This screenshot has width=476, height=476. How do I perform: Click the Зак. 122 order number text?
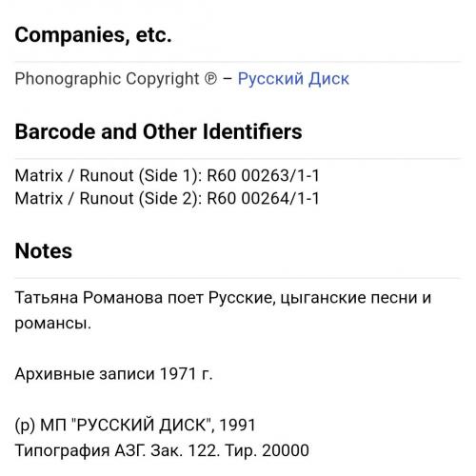(x=185, y=450)
